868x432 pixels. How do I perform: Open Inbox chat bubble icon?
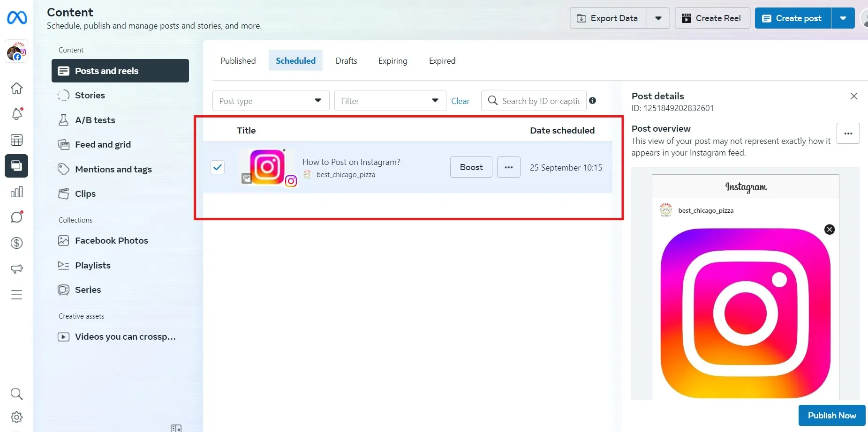(16, 217)
